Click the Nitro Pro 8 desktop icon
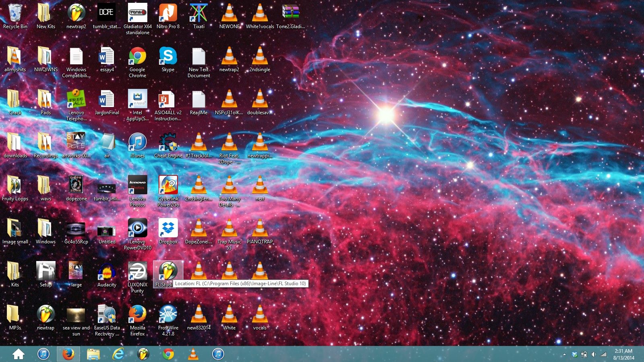The height and width of the screenshot is (362, 644). [x=168, y=14]
